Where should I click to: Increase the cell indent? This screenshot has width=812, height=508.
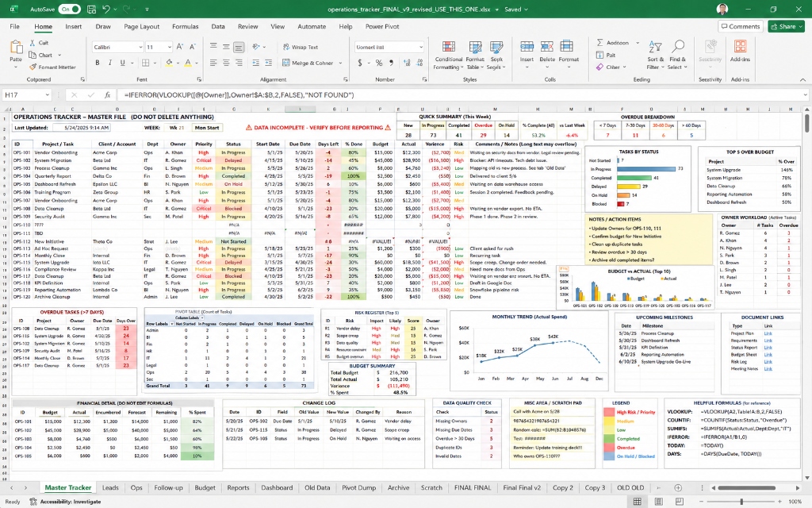270,63
